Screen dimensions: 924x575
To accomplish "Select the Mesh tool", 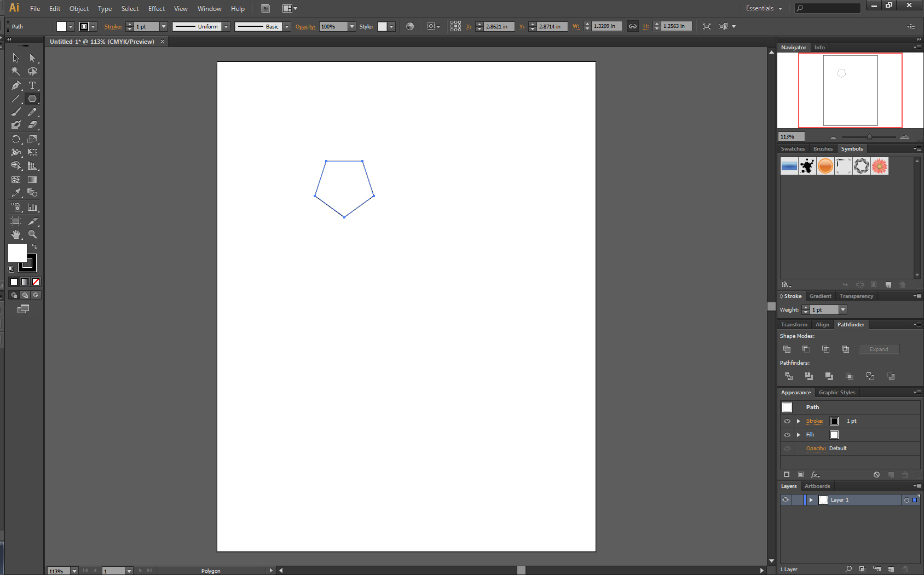I will click(16, 180).
